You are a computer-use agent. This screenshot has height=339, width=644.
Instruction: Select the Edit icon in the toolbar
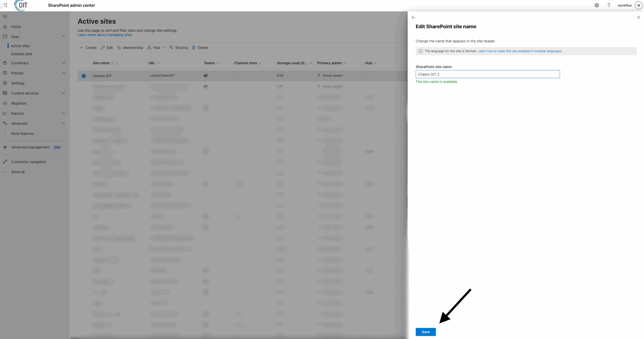(x=103, y=47)
